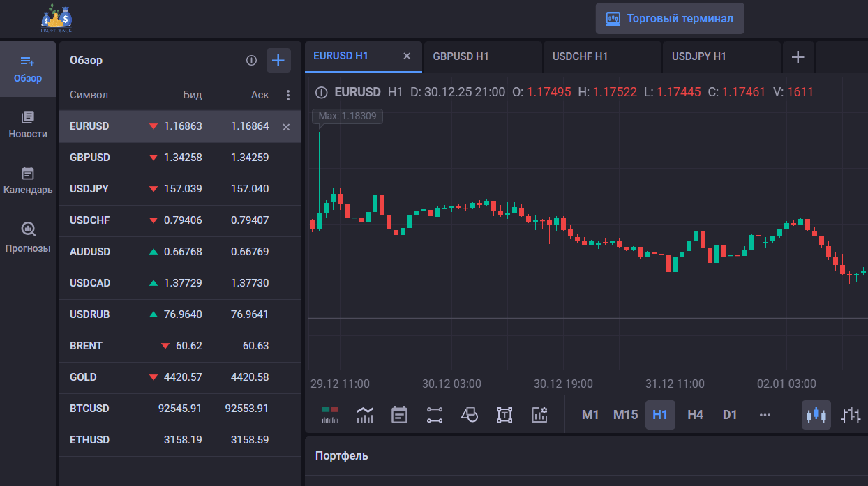Select the line drawing tool
The width and height of the screenshot is (868, 486).
point(434,415)
